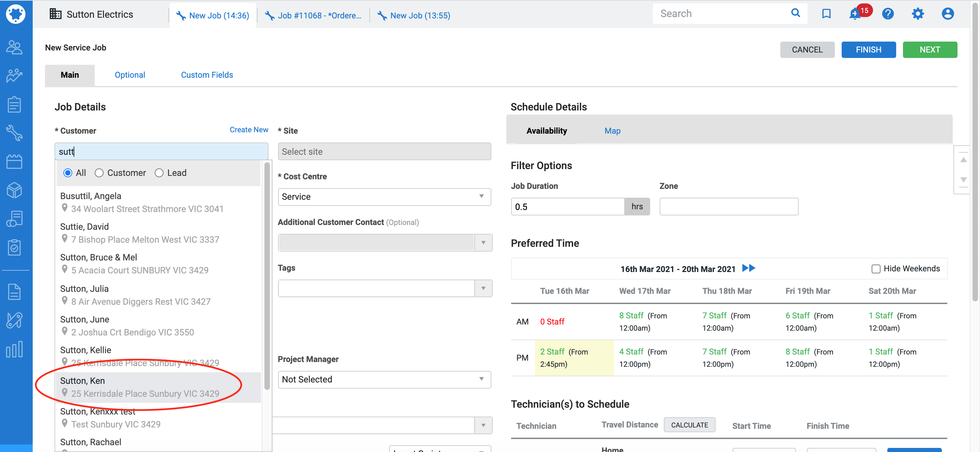Enable the Hide Weekends checkbox
Viewport: 980px width, 452px height.
click(876, 269)
